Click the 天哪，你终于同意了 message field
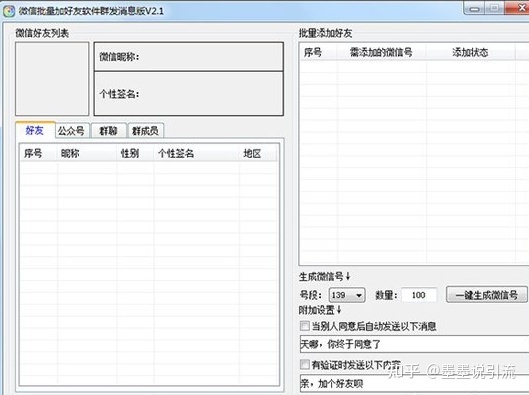 pos(414,344)
